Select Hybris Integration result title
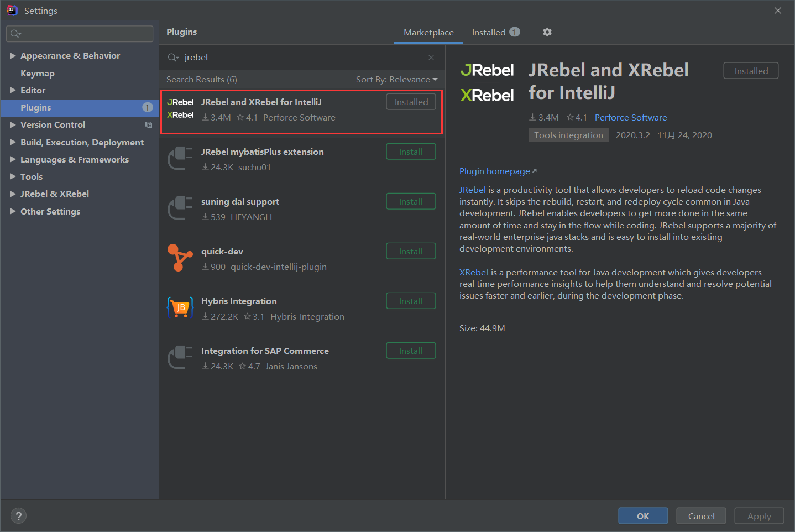Viewport: 795px width, 532px height. click(x=239, y=301)
